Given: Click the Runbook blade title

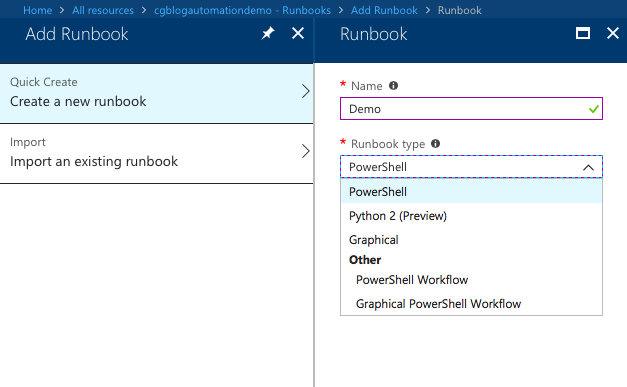Looking at the screenshot, I should (373, 34).
